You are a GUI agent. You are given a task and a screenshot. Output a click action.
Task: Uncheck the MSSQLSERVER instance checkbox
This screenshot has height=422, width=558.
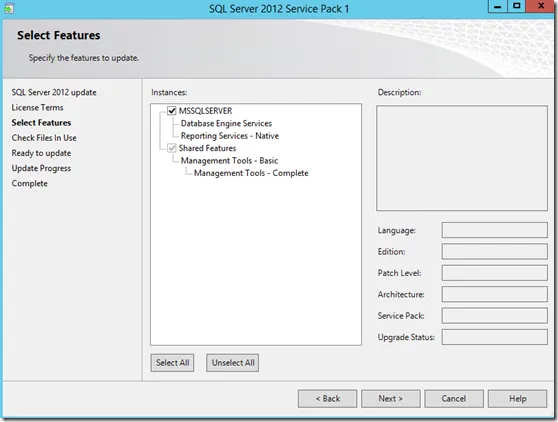[x=172, y=111]
